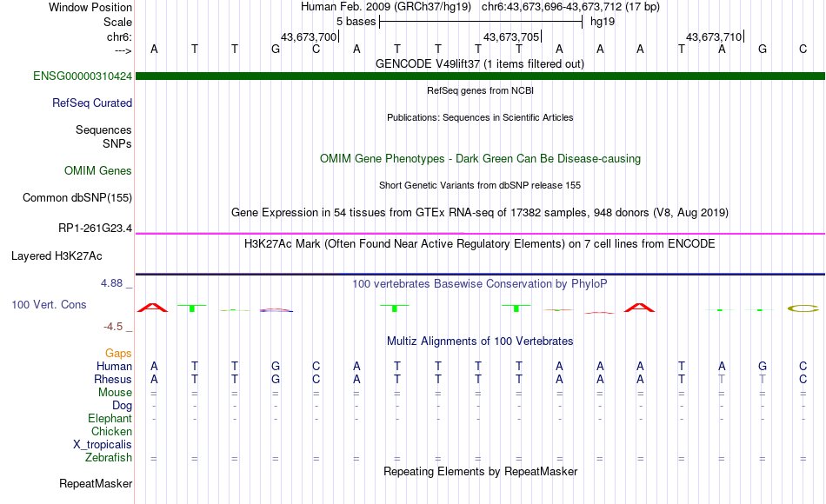
Task: Click Repeating Elements by RepeatMasker title
Action: pos(481,471)
